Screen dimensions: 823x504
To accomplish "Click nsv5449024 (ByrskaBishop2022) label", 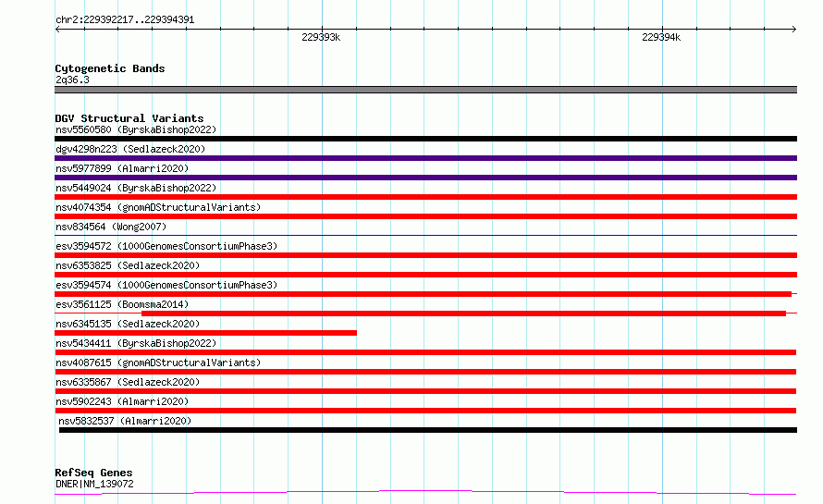I will click(136, 188).
